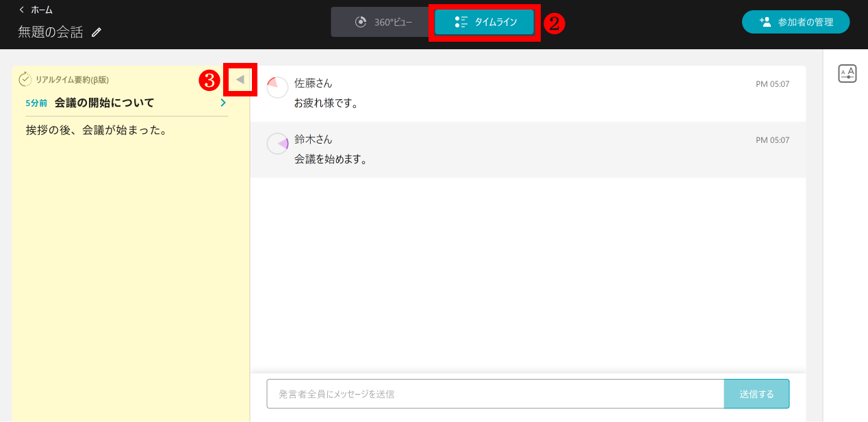The height and width of the screenshot is (422, 868).
Task: Click 送信する to send the message
Action: point(756,394)
